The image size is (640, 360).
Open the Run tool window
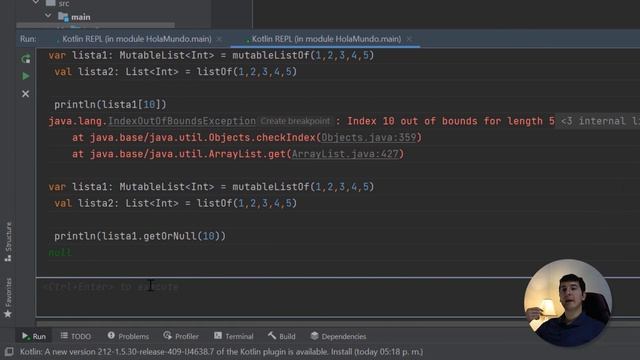coord(33,336)
